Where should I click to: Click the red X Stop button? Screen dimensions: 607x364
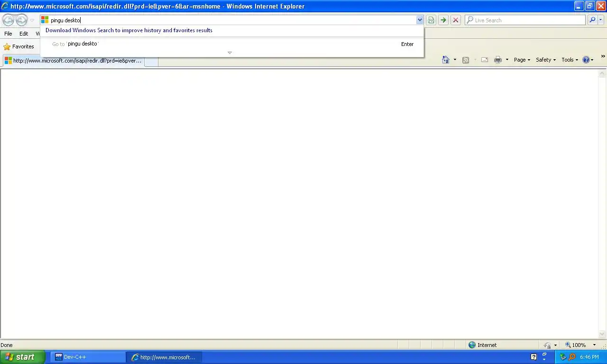tap(456, 20)
